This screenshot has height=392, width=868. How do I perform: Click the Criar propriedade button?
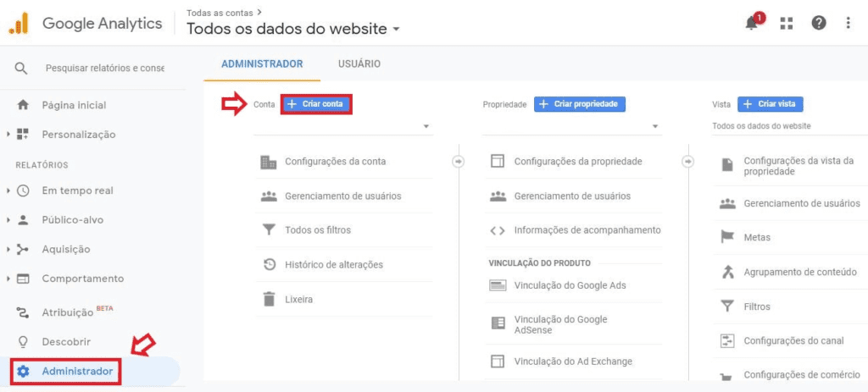pos(580,104)
